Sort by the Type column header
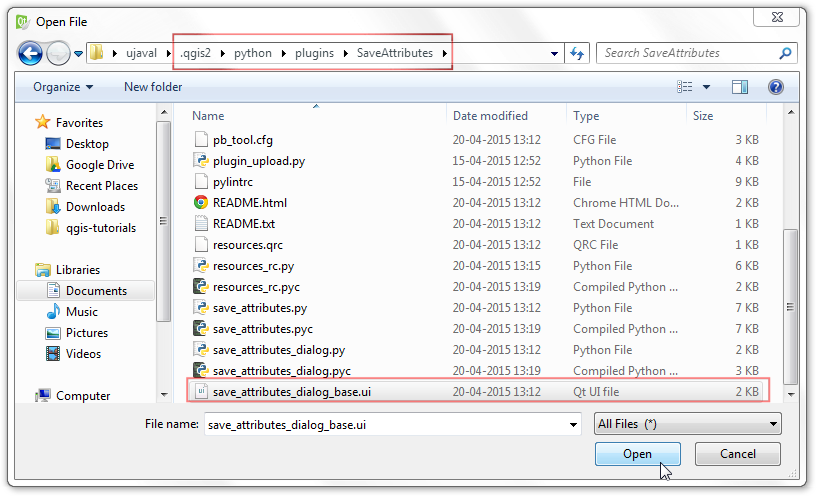The image size is (817, 496). pyautogui.click(x=586, y=116)
